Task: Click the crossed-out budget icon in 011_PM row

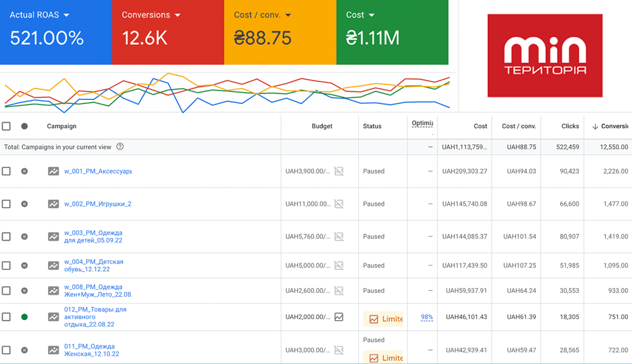Action: pyautogui.click(x=339, y=350)
